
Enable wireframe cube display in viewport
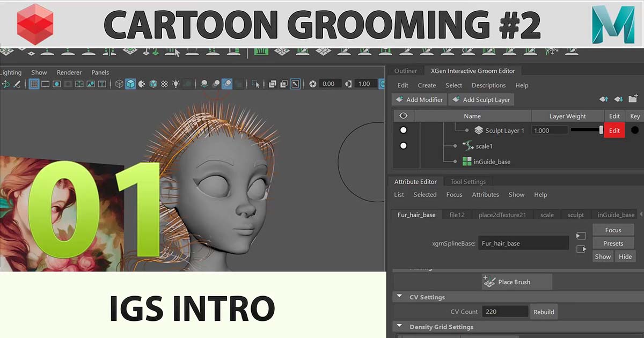(x=119, y=84)
